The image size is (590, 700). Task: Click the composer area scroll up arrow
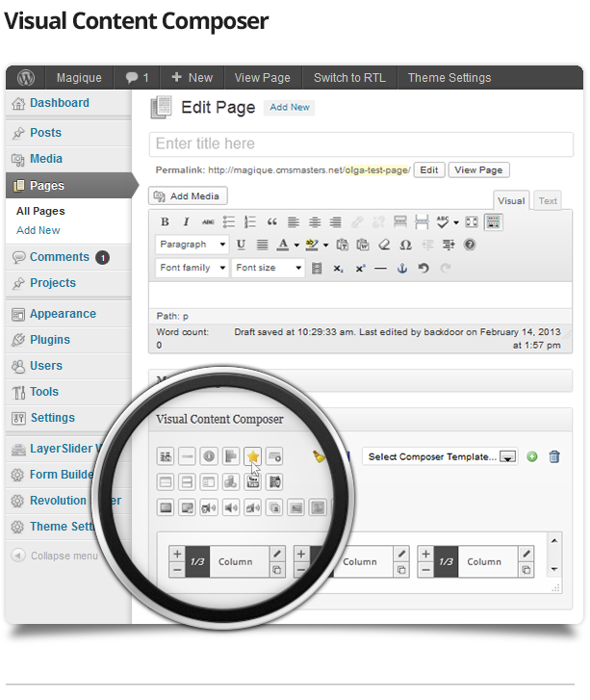554,540
